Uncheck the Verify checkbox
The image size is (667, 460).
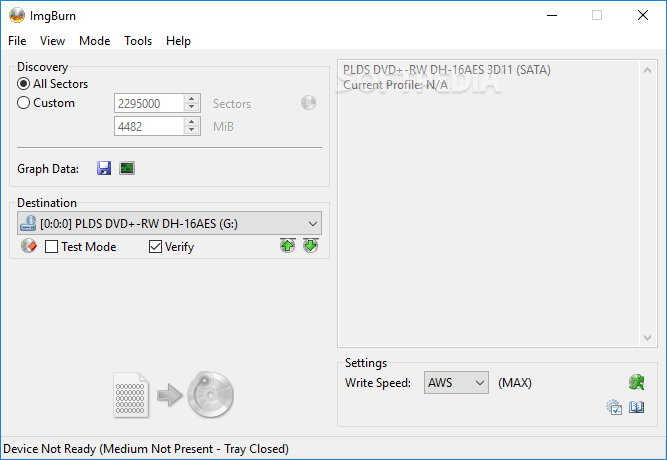pos(155,246)
